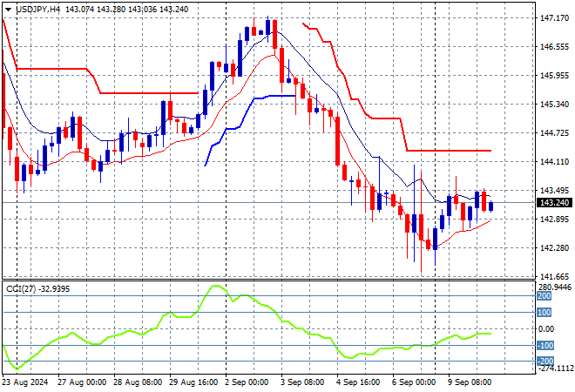Click the last blue candle at the current price
Image resolution: width=575 pixels, height=392 pixels.
(x=491, y=206)
